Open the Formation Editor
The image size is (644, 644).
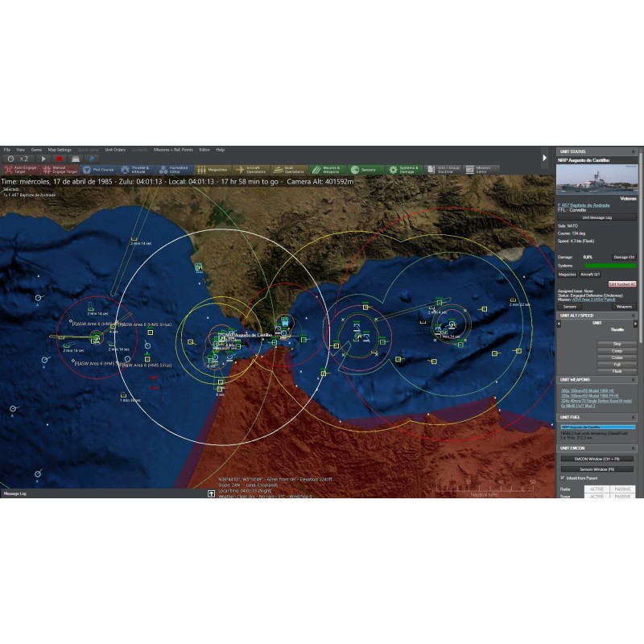(173, 170)
